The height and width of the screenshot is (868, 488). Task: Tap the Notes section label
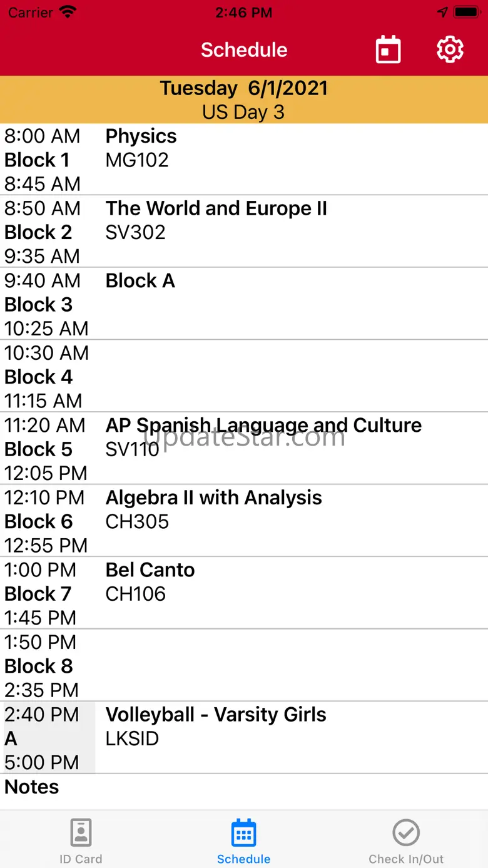pos(32,787)
